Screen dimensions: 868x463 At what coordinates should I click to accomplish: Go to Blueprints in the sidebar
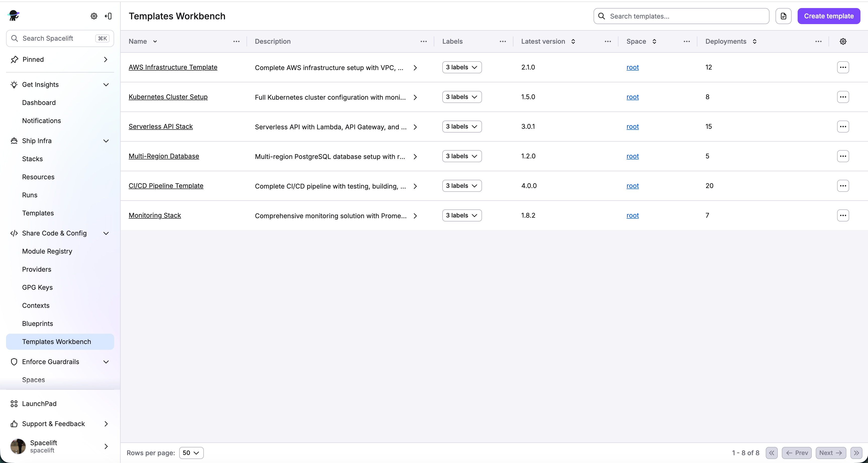pos(37,324)
